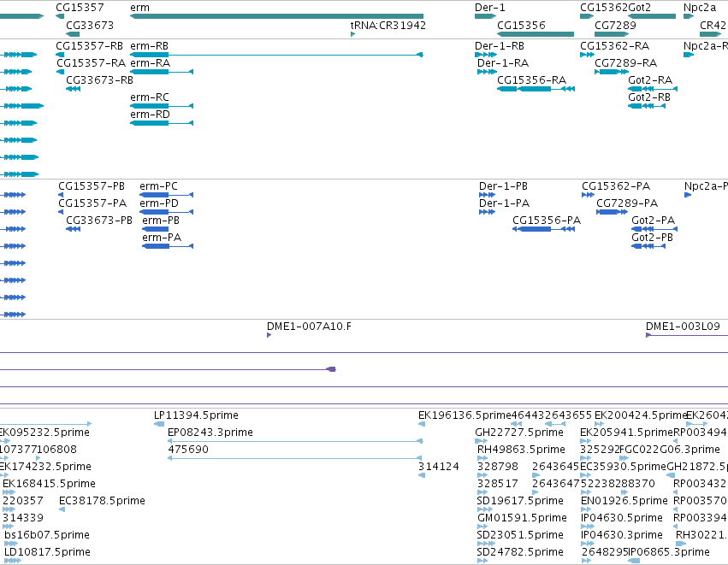The width and height of the screenshot is (728, 565).
Task: Click EST label 328798
Action: click(x=497, y=467)
